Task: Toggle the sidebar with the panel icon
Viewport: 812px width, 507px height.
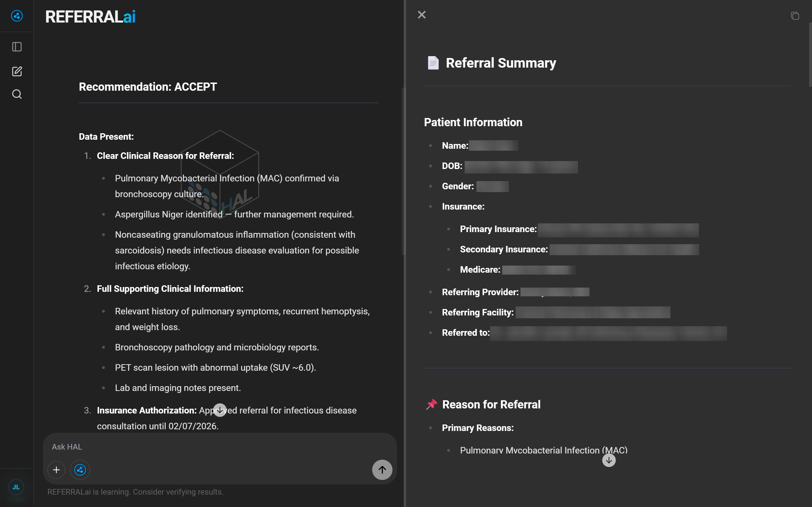Action: coord(16,46)
